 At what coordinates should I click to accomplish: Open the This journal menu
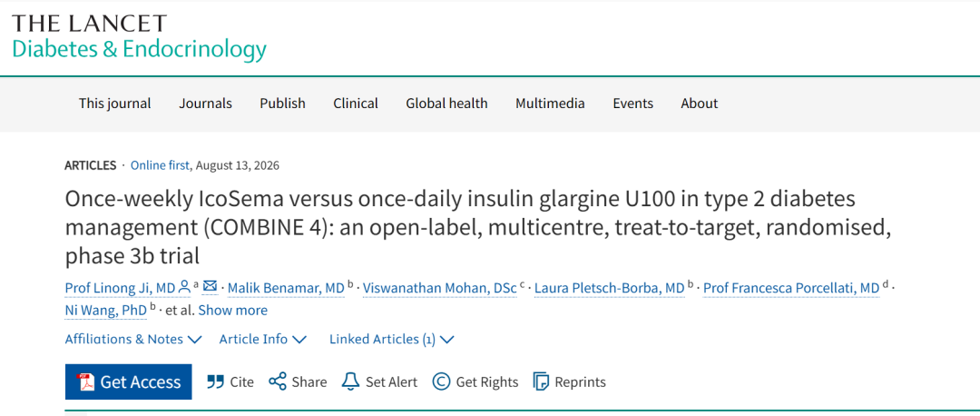[x=115, y=104]
